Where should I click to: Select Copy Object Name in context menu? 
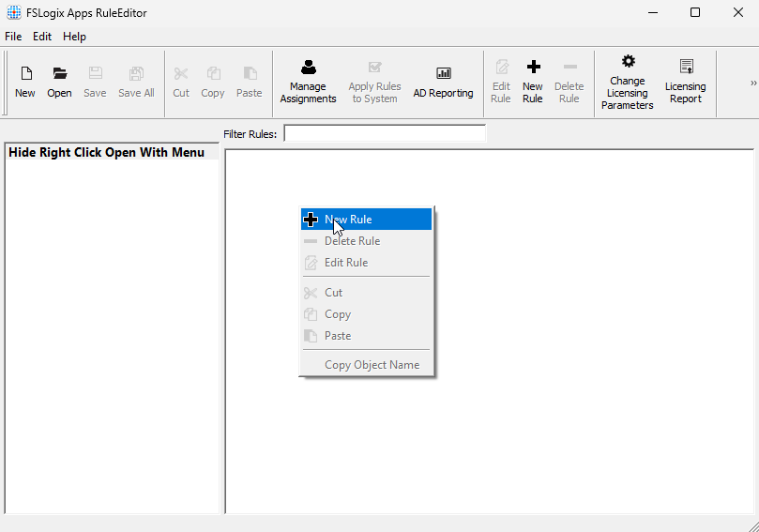(x=372, y=365)
